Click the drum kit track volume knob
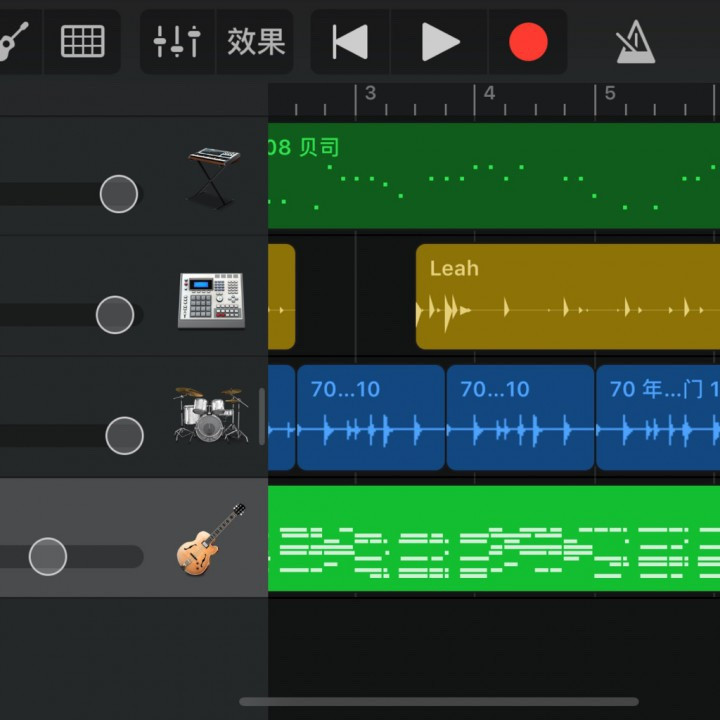This screenshot has height=720, width=720. (124, 435)
